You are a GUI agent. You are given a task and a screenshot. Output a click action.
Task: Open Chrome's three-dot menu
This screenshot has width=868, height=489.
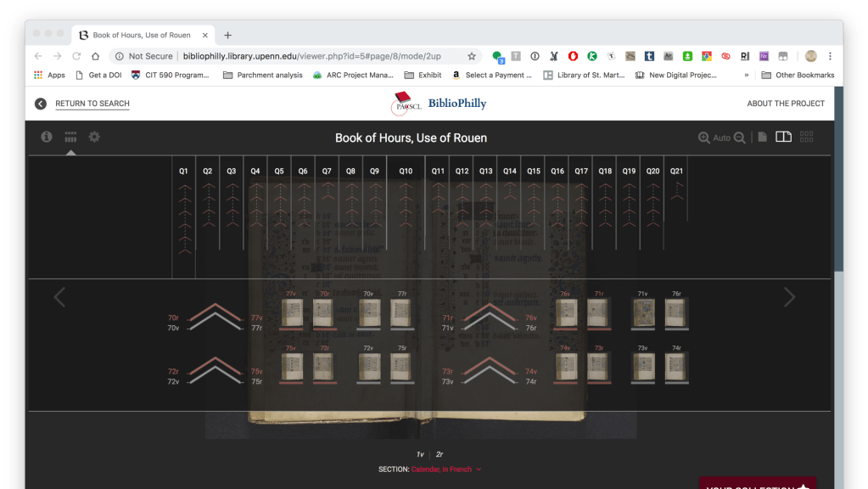click(830, 56)
